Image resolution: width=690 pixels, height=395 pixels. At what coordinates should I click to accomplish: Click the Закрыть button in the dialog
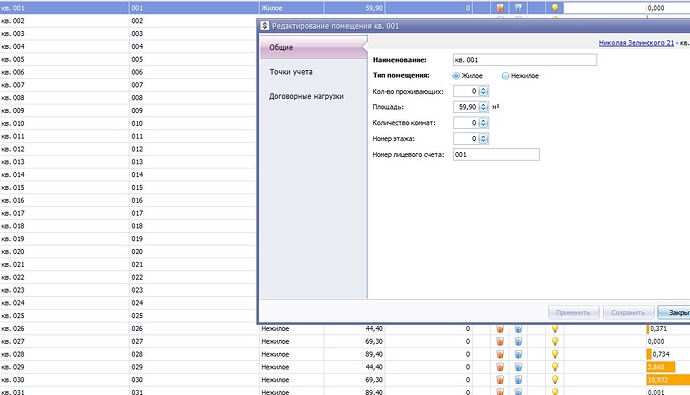click(674, 313)
